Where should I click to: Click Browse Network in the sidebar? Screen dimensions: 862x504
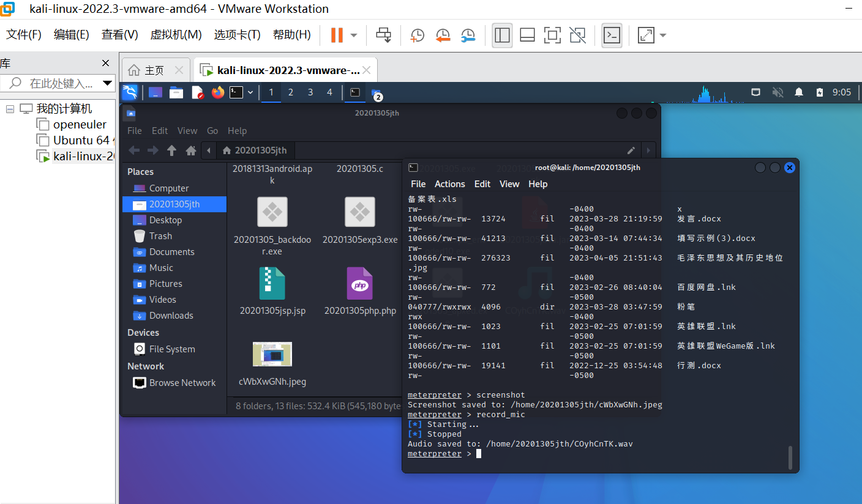182,383
